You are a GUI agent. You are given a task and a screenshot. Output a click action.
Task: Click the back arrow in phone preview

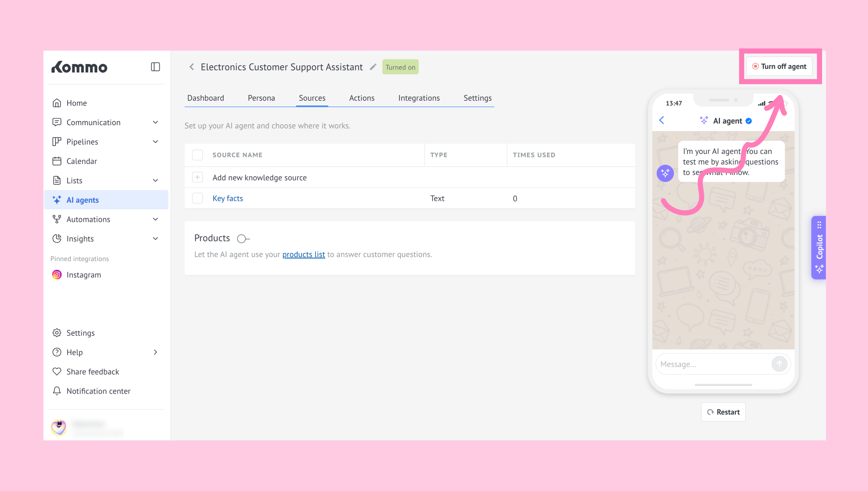click(x=662, y=121)
